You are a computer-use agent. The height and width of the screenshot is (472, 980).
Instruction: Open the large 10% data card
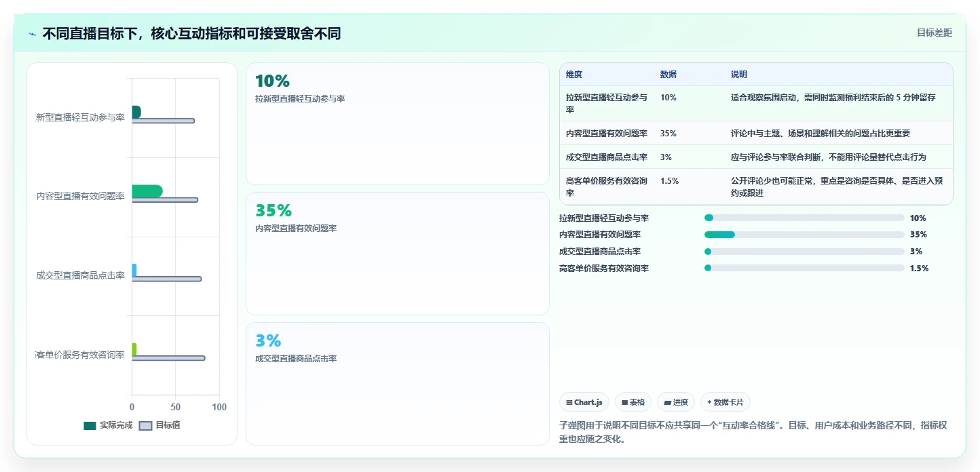pos(397,123)
